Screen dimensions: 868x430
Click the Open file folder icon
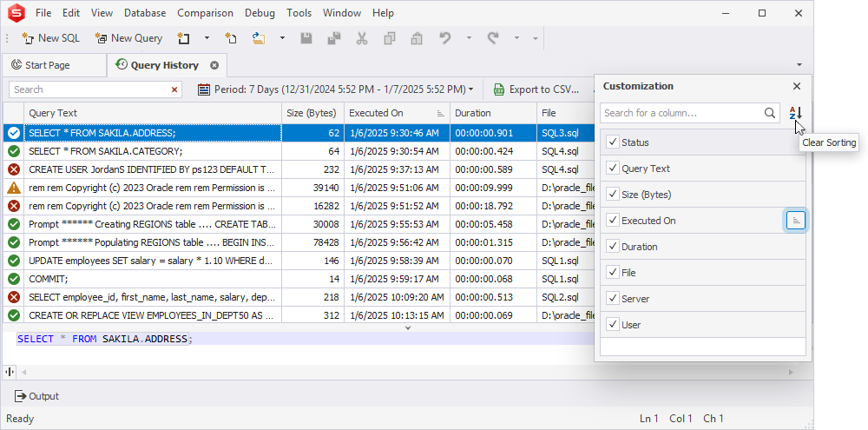(x=259, y=38)
